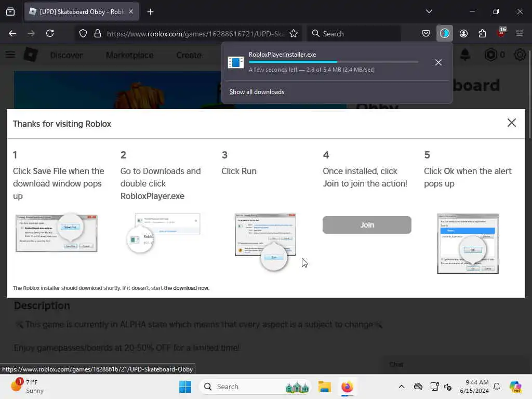Image resolution: width=532 pixels, height=399 pixels.
Task: Click the Firefox forward arrow
Action: tap(31, 33)
